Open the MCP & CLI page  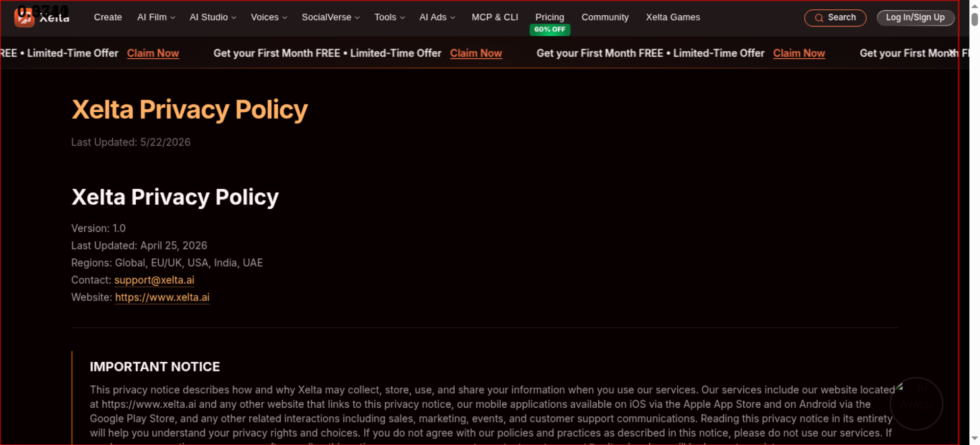point(495,17)
